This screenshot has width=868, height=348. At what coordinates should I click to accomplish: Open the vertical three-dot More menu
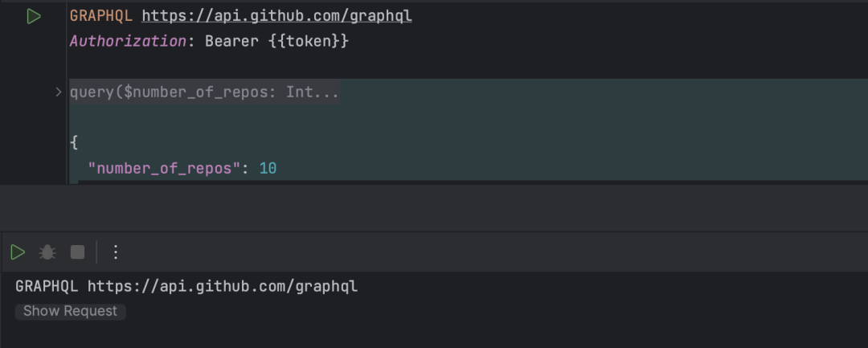click(x=116, y=252)
